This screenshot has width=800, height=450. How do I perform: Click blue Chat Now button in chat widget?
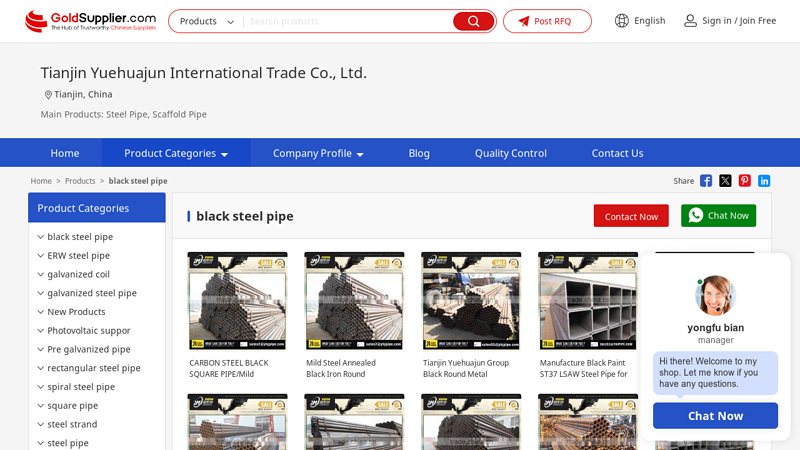coord(715,416)
